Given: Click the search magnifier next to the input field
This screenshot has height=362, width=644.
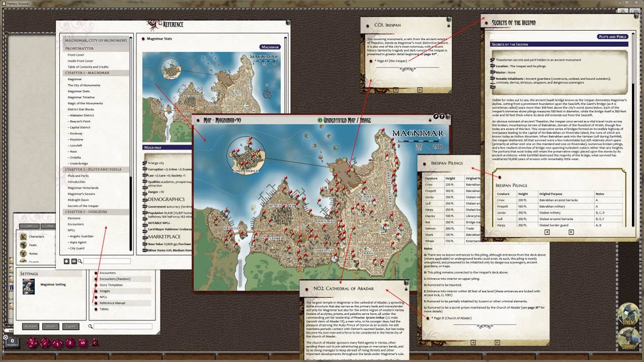Looking at the screenshot, I should tap(78, 261).
